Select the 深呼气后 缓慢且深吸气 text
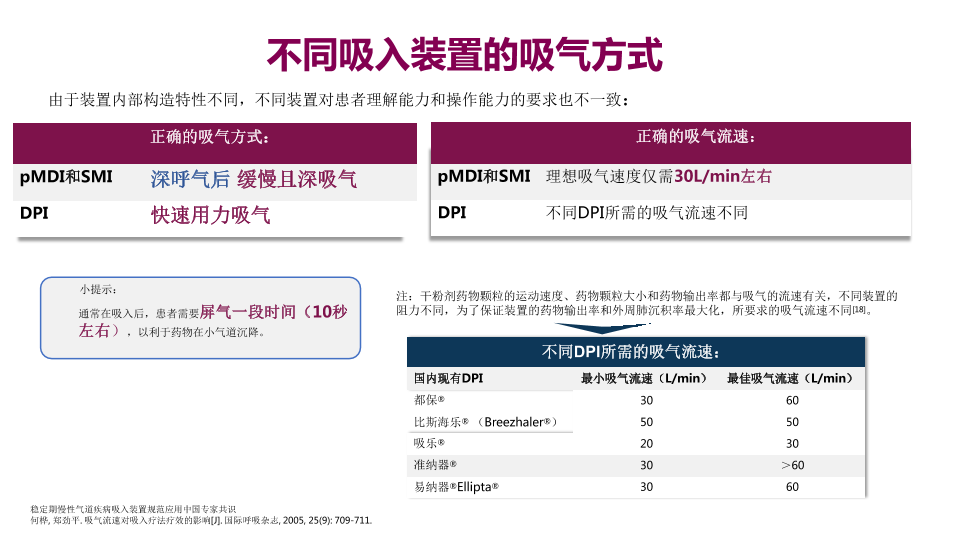 click(x=253, y=180)
